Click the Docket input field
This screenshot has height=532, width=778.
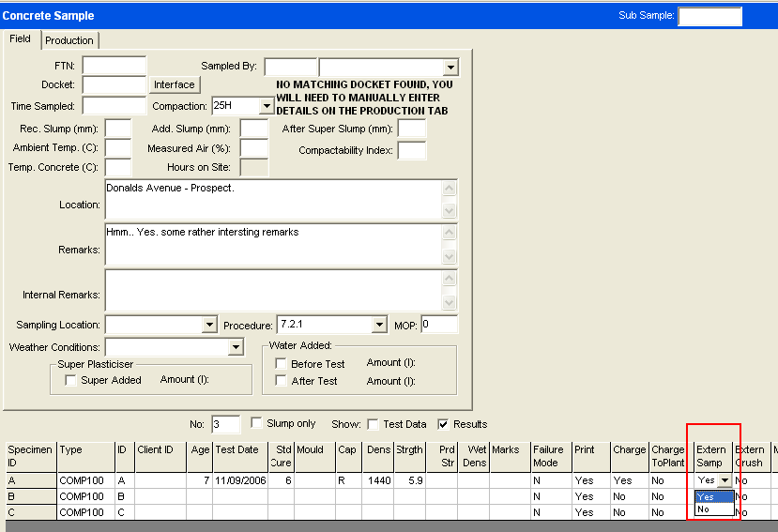tap(114, 84)
